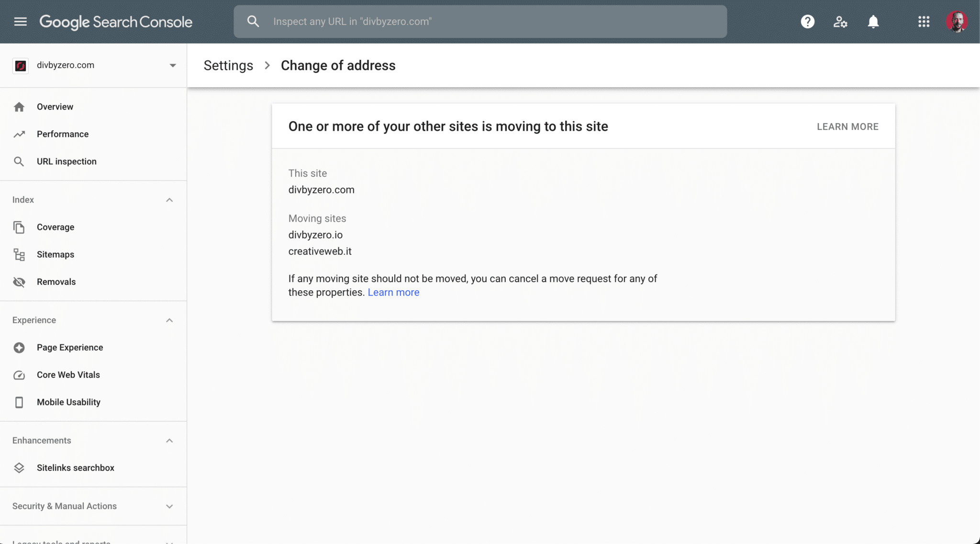Go back to Settings via breadcrumb
980x544 pixels.
[228, 66]
